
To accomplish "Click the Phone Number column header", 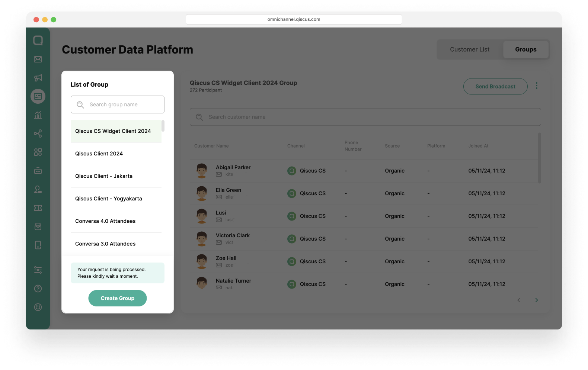I will point(353,146).
